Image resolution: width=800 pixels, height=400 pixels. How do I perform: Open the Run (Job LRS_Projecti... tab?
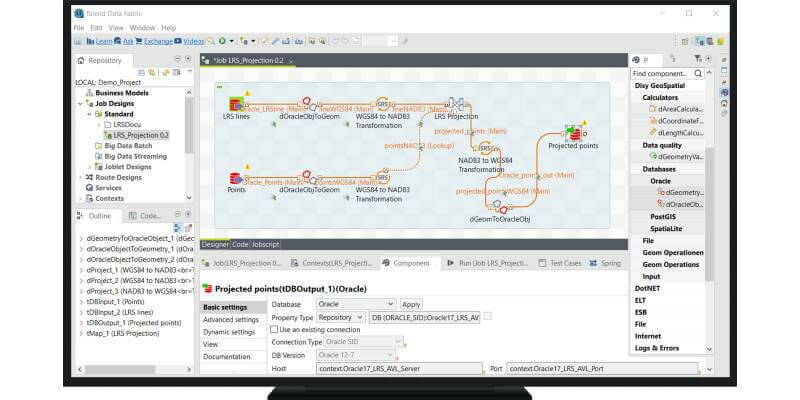pyautogui.click(x=487, y=263)
